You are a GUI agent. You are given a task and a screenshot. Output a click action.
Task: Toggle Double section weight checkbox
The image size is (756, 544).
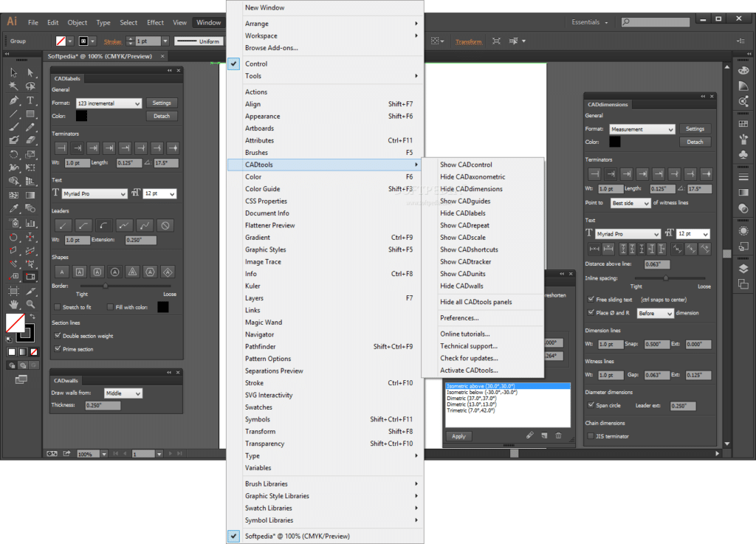[x=58, y=335]
